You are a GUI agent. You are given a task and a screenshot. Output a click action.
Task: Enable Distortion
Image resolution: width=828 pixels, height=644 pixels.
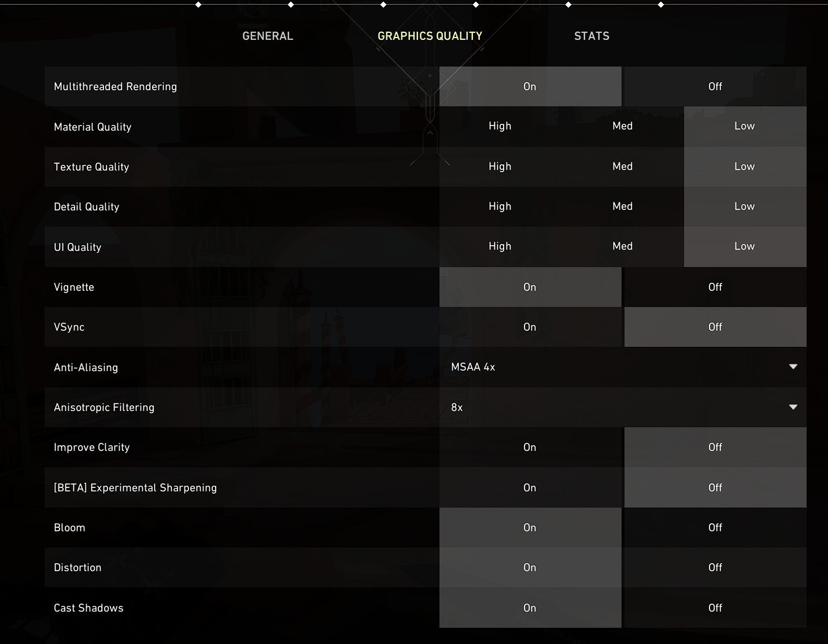pos(530,568)
